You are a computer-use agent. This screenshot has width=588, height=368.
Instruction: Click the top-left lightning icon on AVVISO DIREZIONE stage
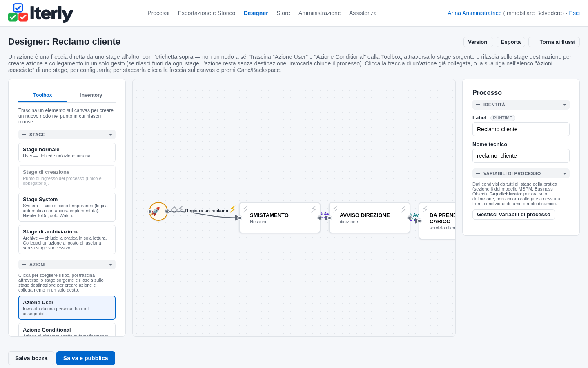coord(336,209)
